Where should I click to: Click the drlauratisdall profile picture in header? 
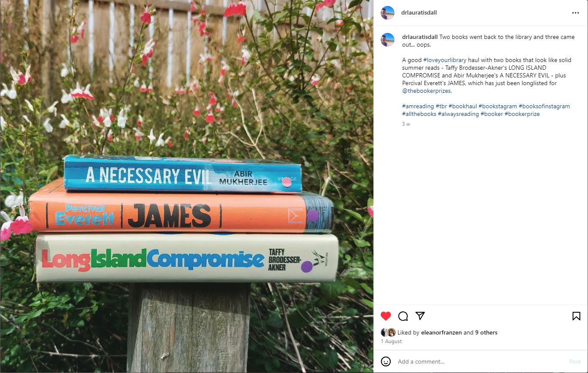(x=388, y=13)
